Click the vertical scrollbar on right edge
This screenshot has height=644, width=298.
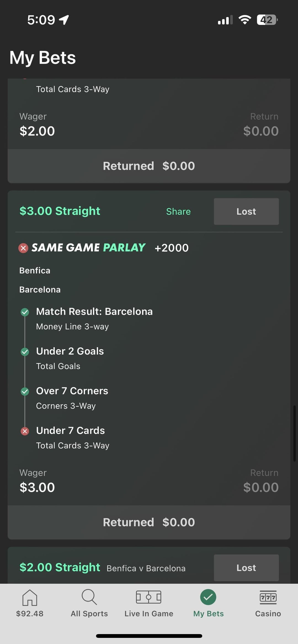pos(294,433)
